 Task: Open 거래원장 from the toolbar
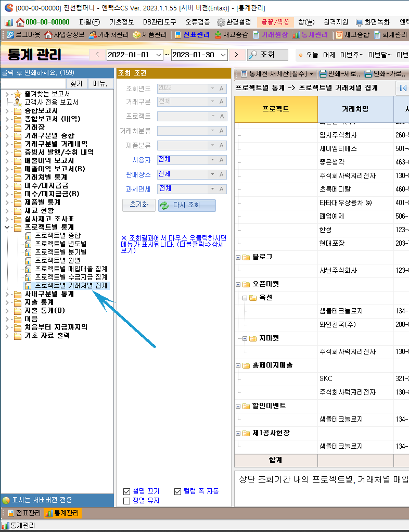point(270,34)
